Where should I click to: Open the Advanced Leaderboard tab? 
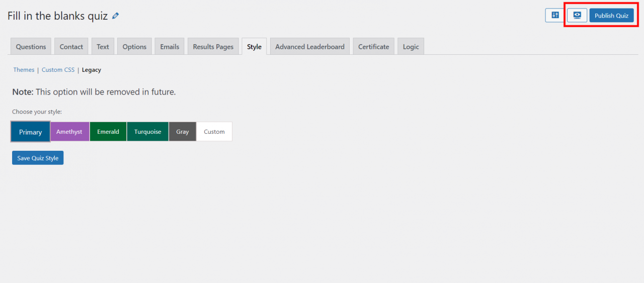point(309,46)
